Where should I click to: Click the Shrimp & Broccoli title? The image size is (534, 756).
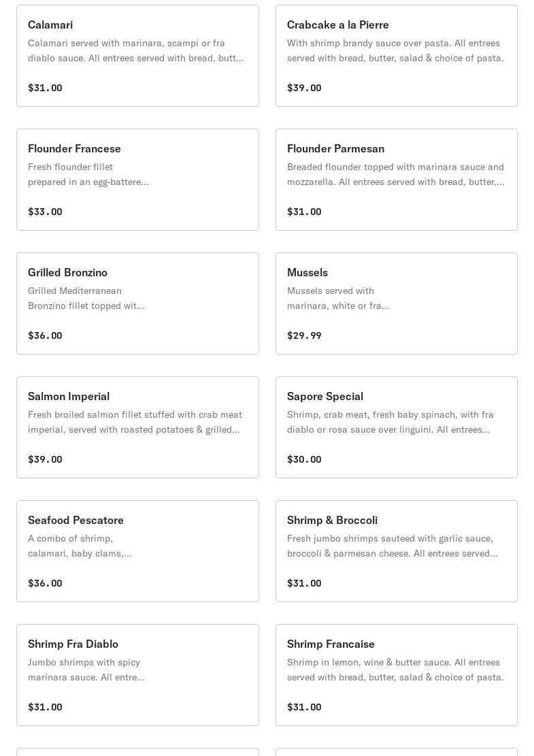click(332, 521)
